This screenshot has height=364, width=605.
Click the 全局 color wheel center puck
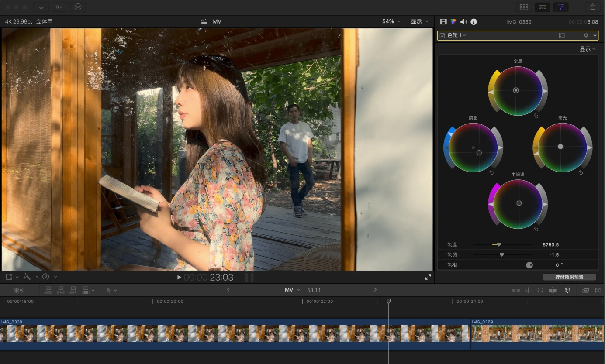pos(516,90)
